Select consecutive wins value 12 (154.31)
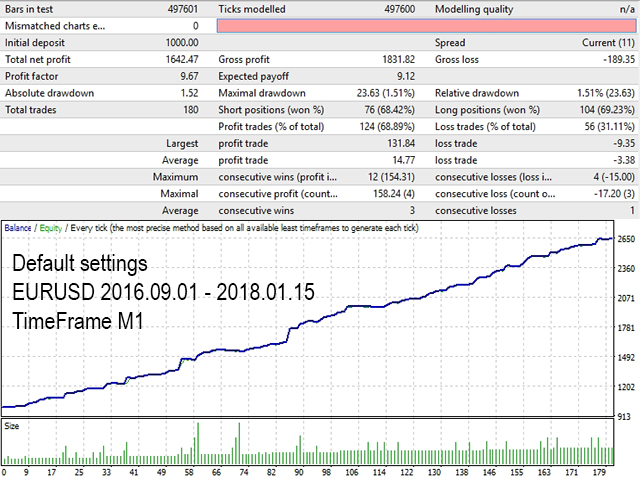Screen dimensions: 640x480 [391, 177]
